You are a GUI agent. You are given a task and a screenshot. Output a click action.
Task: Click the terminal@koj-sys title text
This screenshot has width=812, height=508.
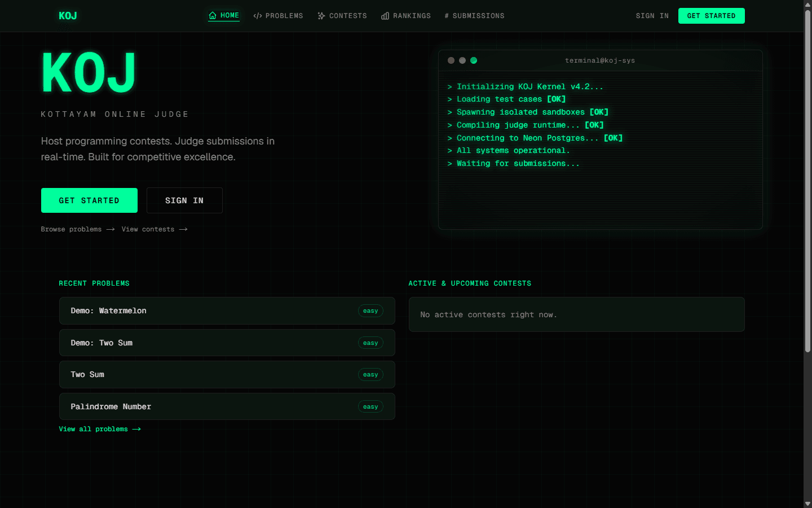pyautogui.click(x=600, y=60)
